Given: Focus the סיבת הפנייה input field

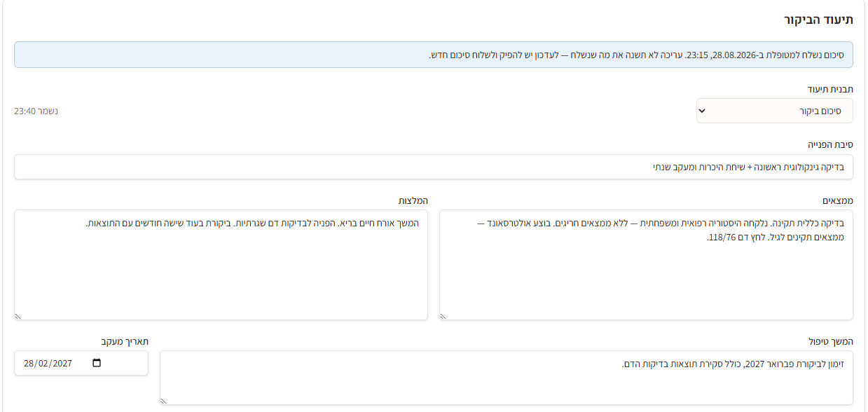Looking at the screenshot, I should tap(434, 167).
